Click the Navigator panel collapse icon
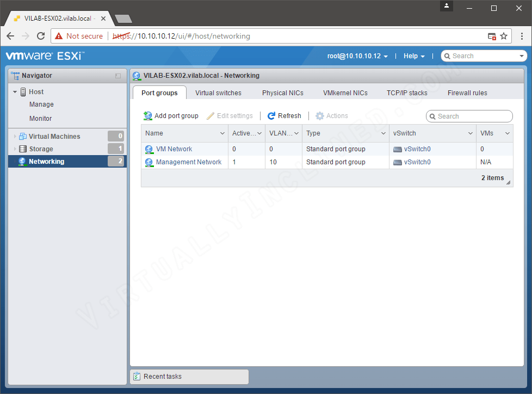Image resolution: width=532 pixels, height=394 pixels. [117, 76]
